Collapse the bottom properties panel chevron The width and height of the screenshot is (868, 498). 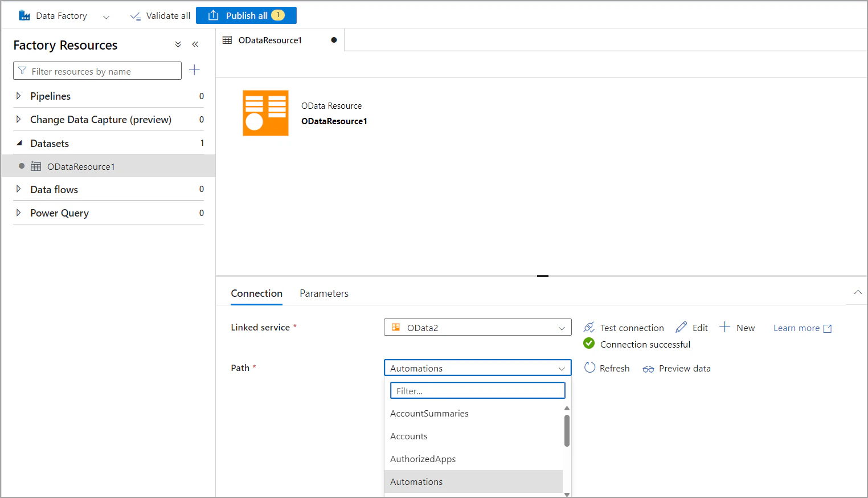tap(858, 292)
